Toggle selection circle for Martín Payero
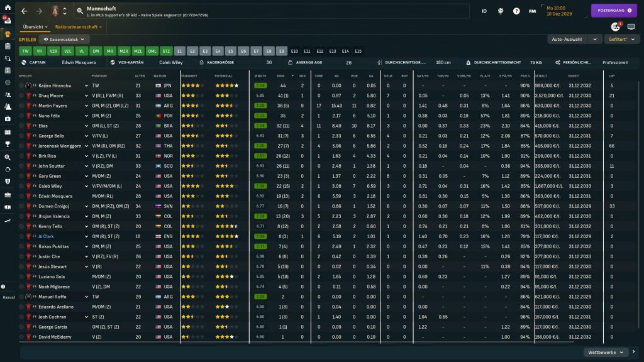 tap(21, 106)
